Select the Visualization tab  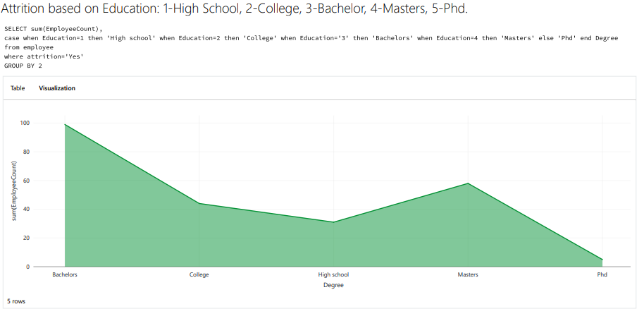coord(57,88)
